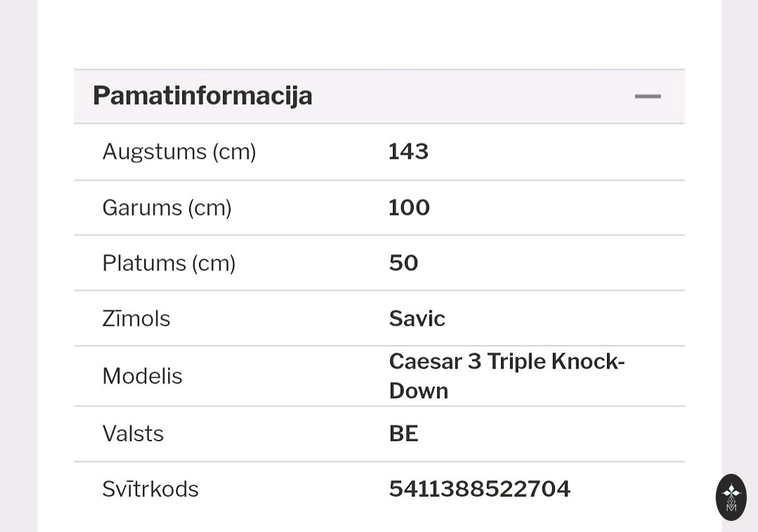Select the country code BE
The height and width of the screenshot is (532, 758).
click(x=403, y=434)
